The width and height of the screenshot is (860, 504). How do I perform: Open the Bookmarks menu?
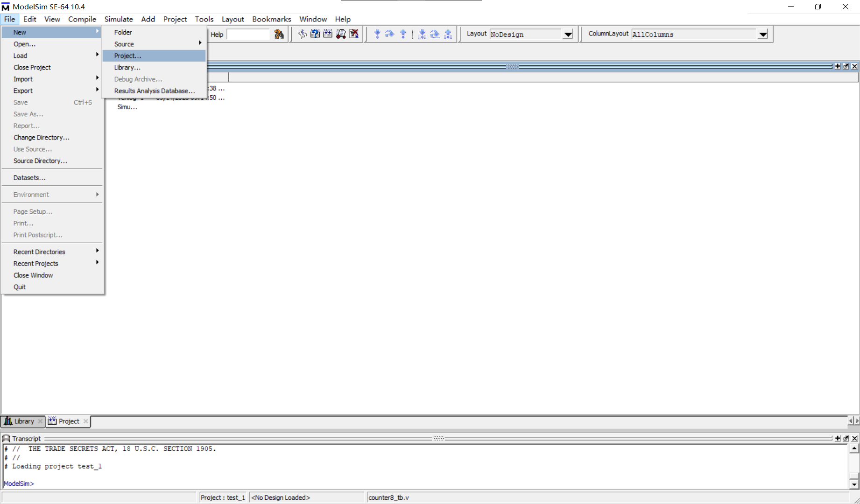click(x=271, y=19)
